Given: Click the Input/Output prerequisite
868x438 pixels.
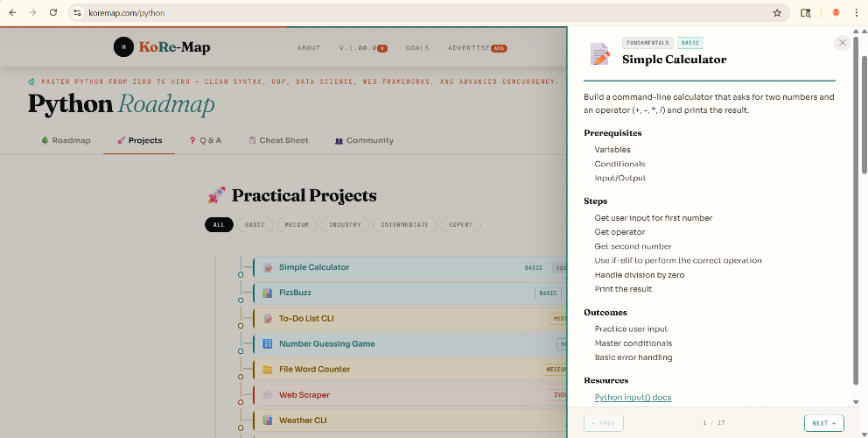Looking at the screenshot, I should pyautogui.click(x=620, y=178).
